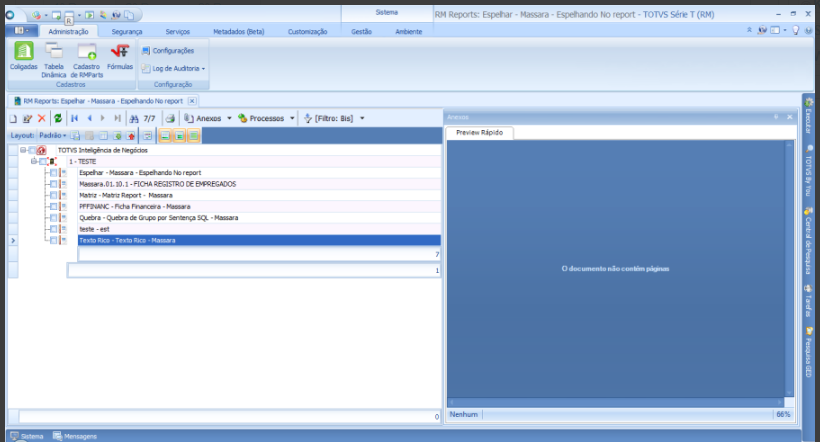
Task: Check the box for 1 - TESTE
Action: 43,162
